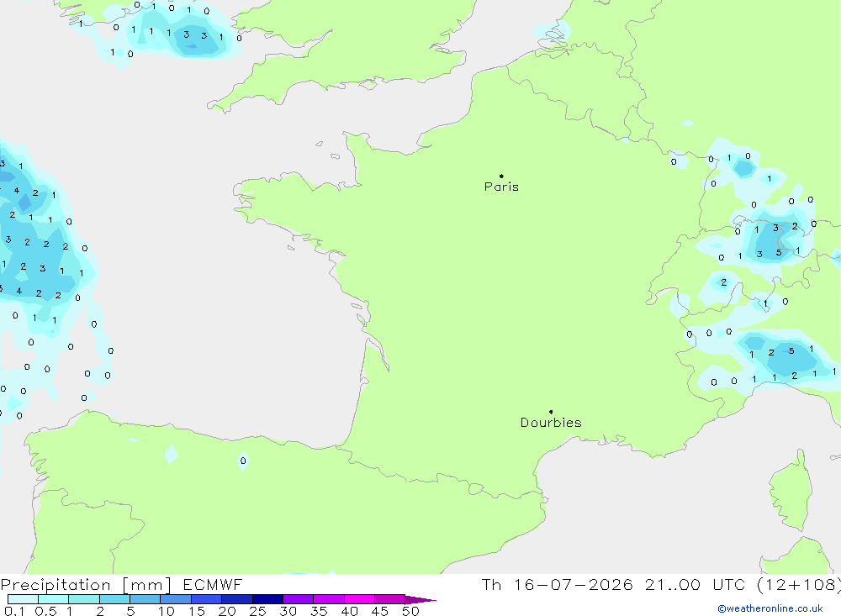Pick the 45–50 mm legend color

coord(390,599)
